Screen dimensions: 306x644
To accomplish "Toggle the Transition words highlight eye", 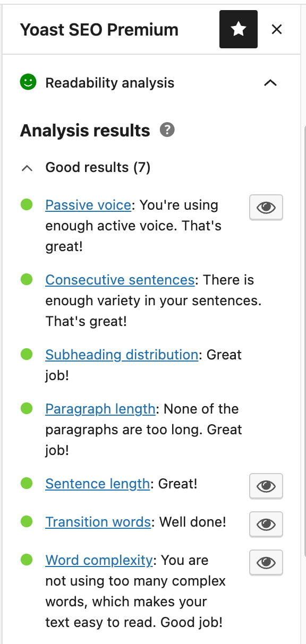I will (x=266, y=524).
